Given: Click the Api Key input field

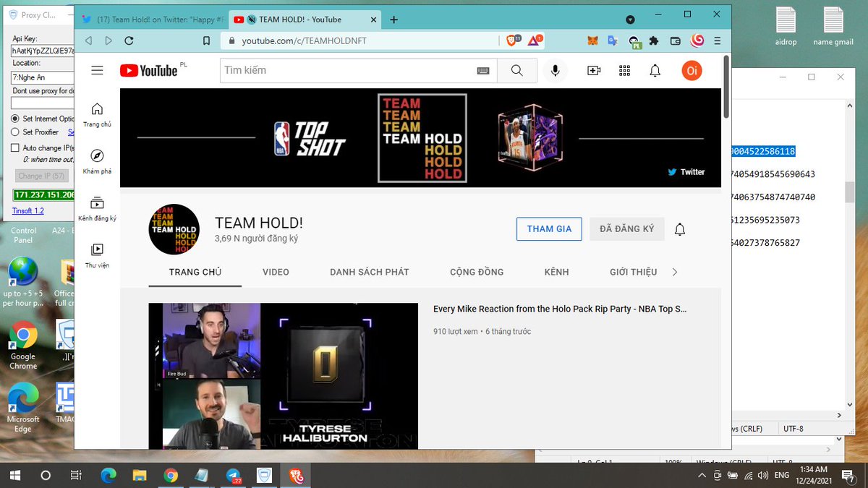Looking at the screenshot, I should (x=43, y=51).
